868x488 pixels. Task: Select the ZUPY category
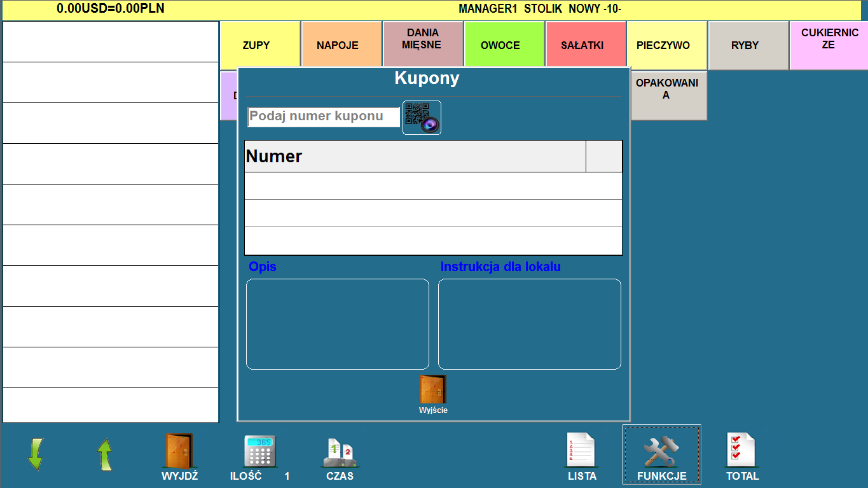260,45
